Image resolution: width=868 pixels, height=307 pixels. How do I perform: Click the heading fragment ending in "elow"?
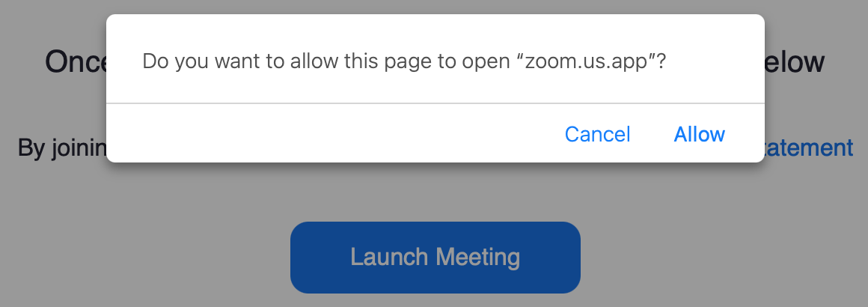795,61
